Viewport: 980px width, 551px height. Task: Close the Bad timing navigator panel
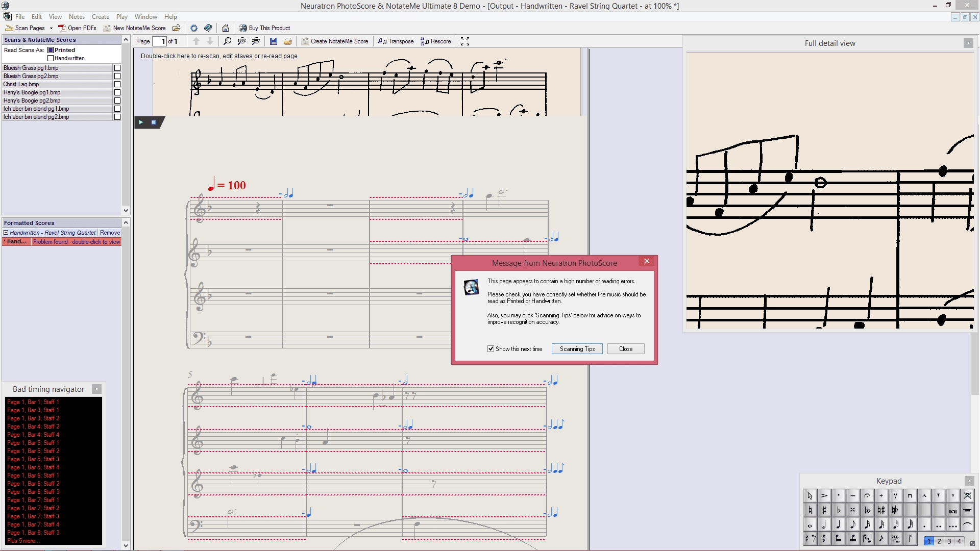click(x=96, y=389)
